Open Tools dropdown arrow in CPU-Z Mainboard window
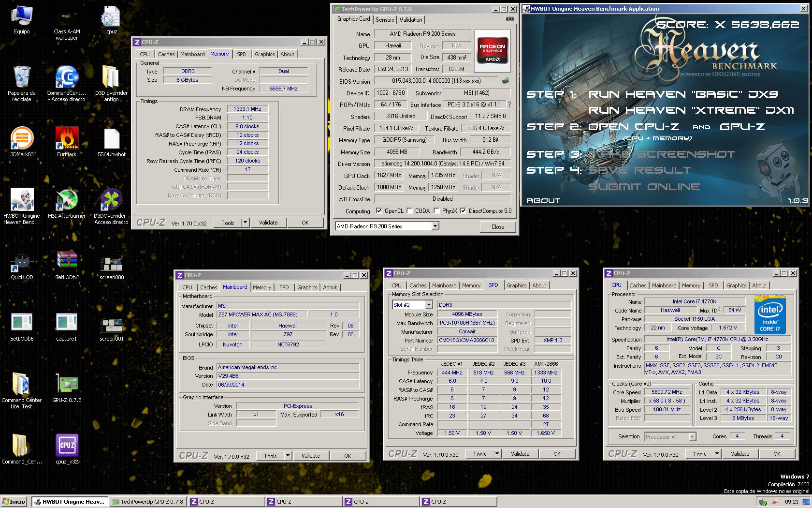Image resolution: width=812 pixels, height=508 pixels. tap(288, 456)
